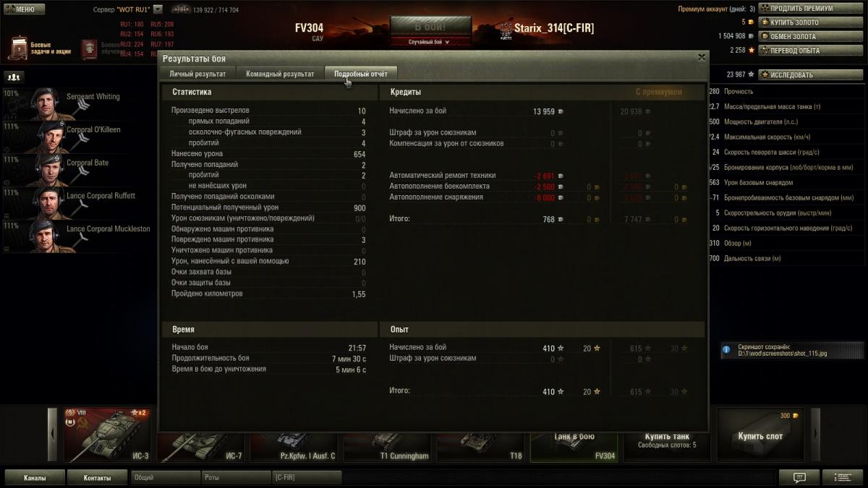
Task: Click the Пройдено километров value 1,55
Action: (x=359, y=294)
